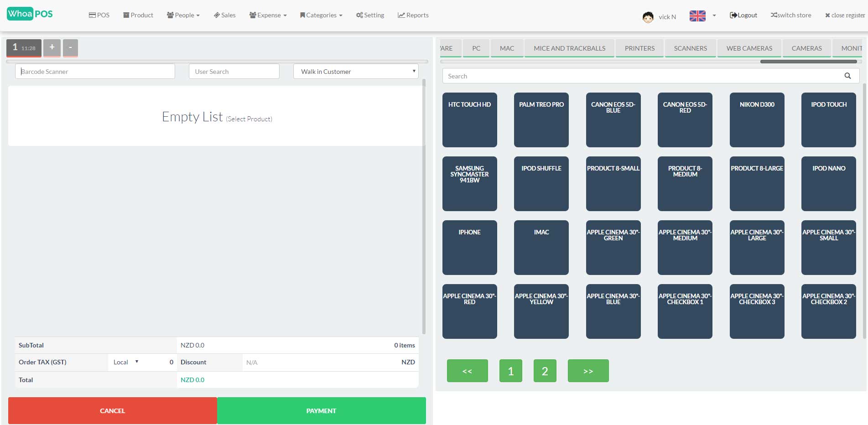Expand the People dropdown menu
The width and height of the screenshot is (868, 425).
click(x=183, y=15)
